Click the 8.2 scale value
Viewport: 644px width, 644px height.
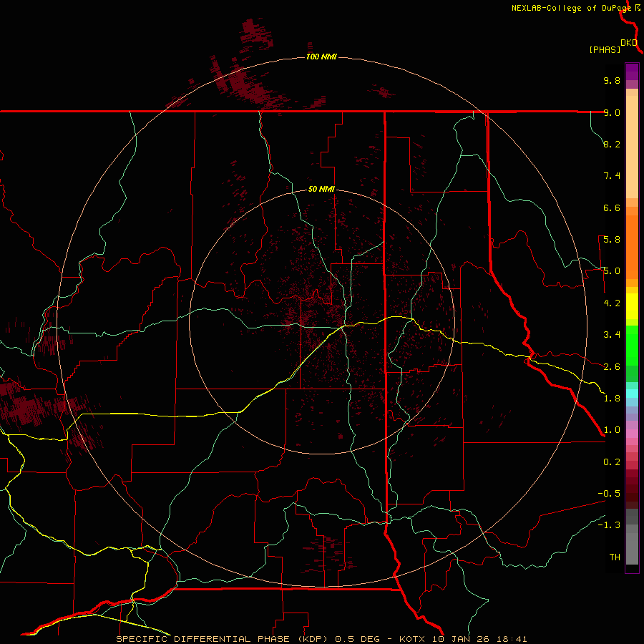coord(612,144)
